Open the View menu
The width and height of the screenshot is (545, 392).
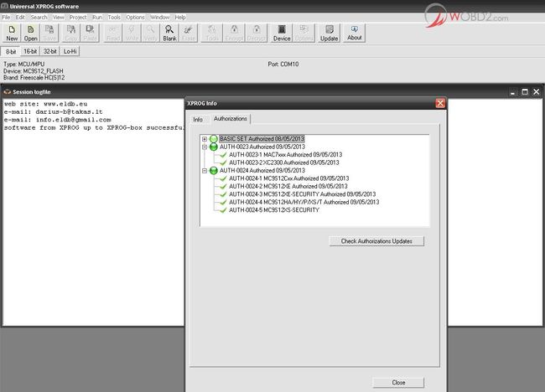(59, 18)
